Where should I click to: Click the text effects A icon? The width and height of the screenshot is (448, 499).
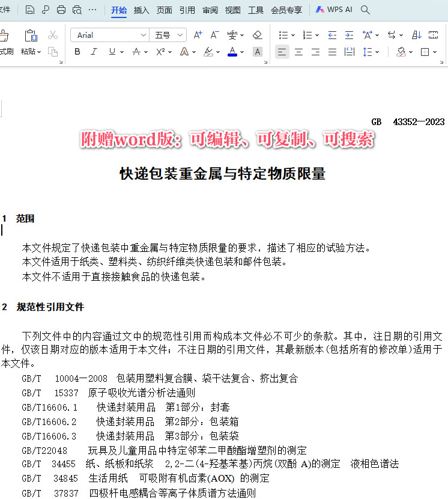(x=184, y=52)
